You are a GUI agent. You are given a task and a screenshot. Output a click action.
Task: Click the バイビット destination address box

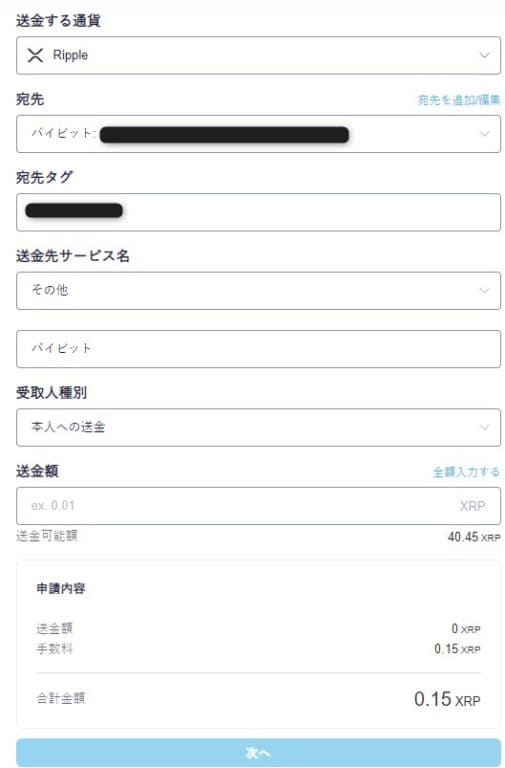click(258, 134)
